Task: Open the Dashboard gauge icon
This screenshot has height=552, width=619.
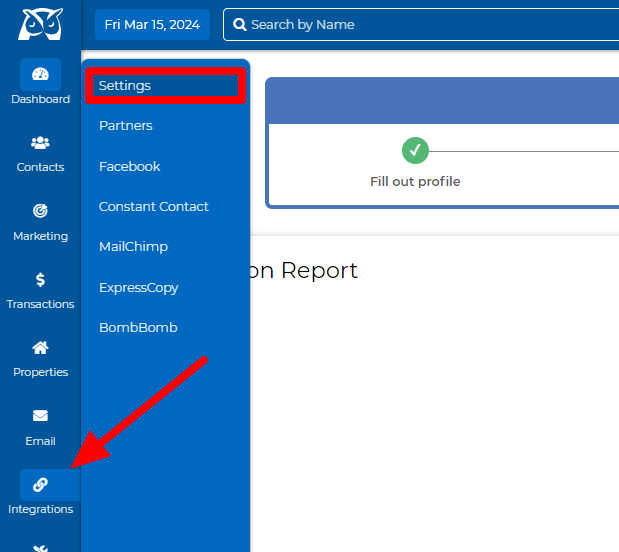Action: 40,74
